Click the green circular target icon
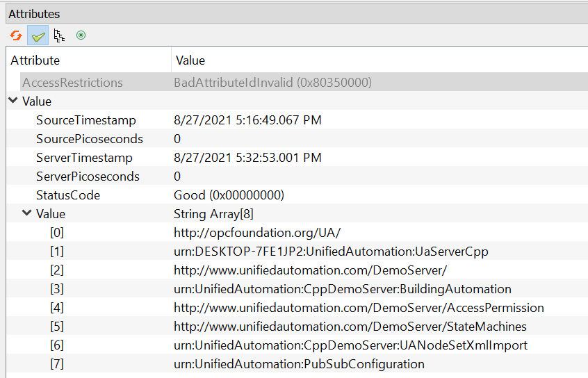 [81, 35]
